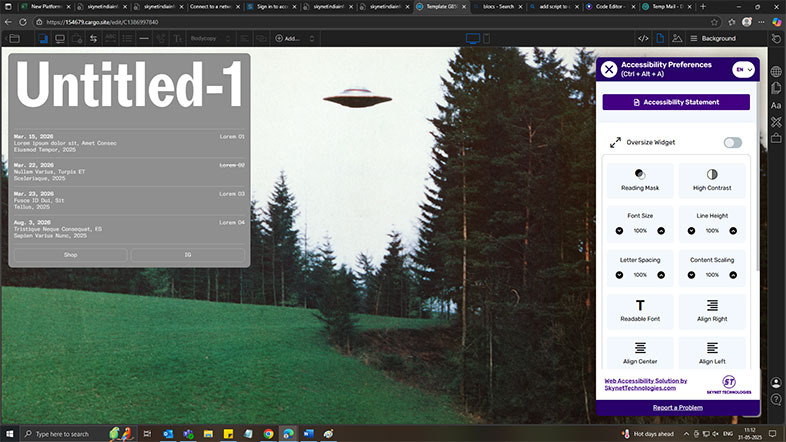Open the EN language dropdown
This screenshot has width=786, height=442.
[743, 70]
